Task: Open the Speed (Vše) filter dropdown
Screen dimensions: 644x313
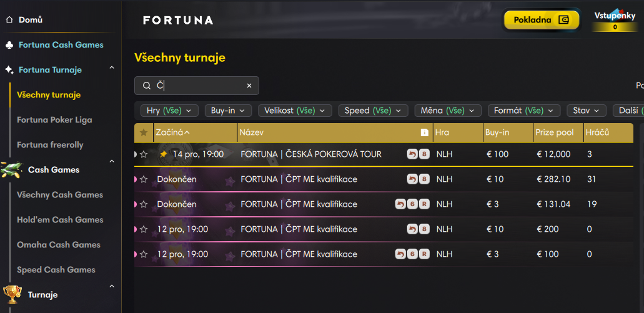Action: (x=374, y=111)
